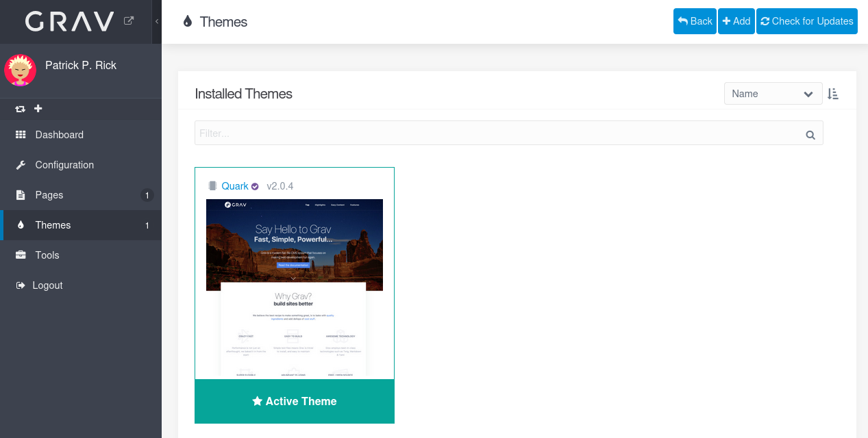Open the quick add plus icon

point(38,108)
